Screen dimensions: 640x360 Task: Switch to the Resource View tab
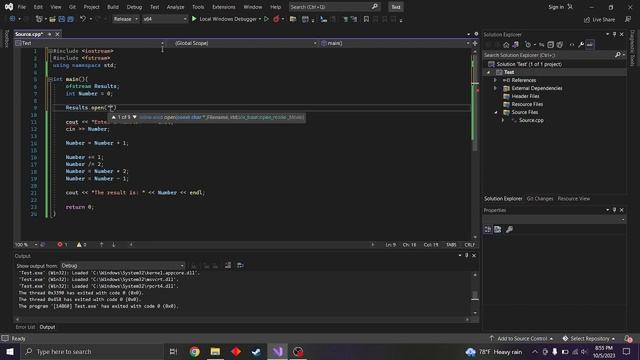click(573, 198)
